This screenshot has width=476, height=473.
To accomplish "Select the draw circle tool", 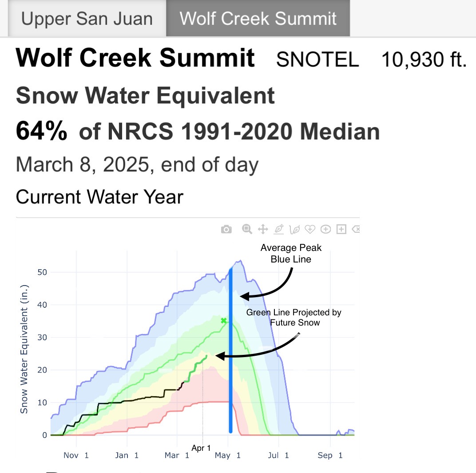I will (325, 229).
